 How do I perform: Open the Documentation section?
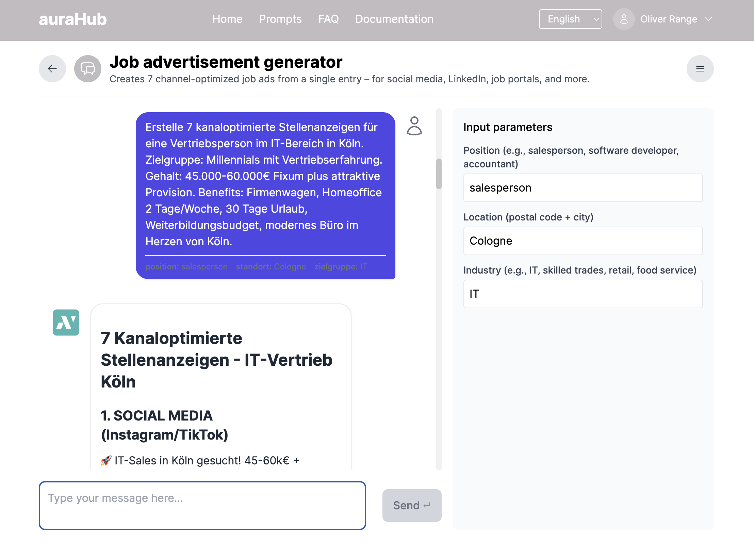(x=394, y=19)
